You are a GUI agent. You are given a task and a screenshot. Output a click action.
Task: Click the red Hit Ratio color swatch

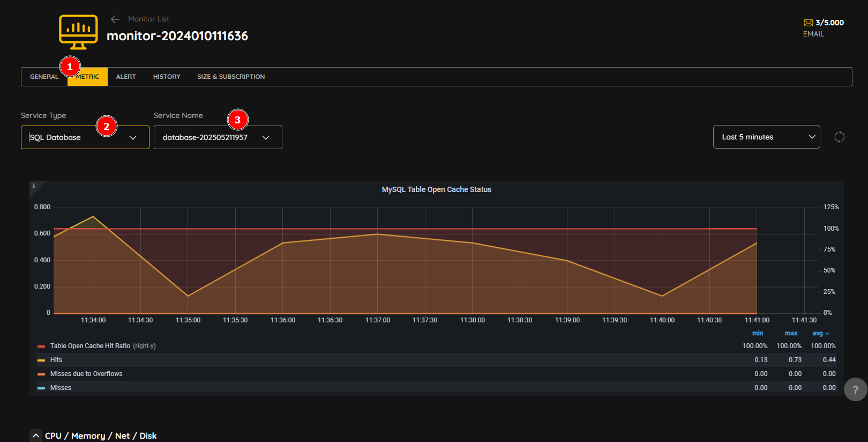coord(41,347)
